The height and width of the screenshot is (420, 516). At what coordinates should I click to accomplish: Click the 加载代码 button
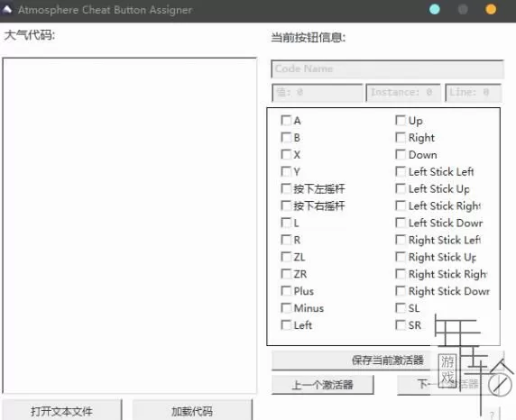[x=192, y=411]
